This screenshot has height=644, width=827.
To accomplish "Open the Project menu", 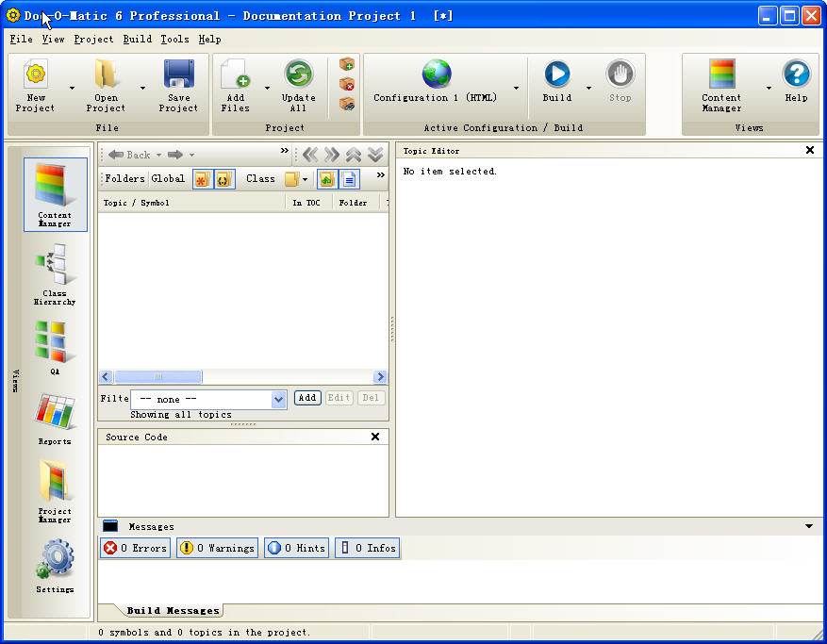I will click(x=93, y=39).
